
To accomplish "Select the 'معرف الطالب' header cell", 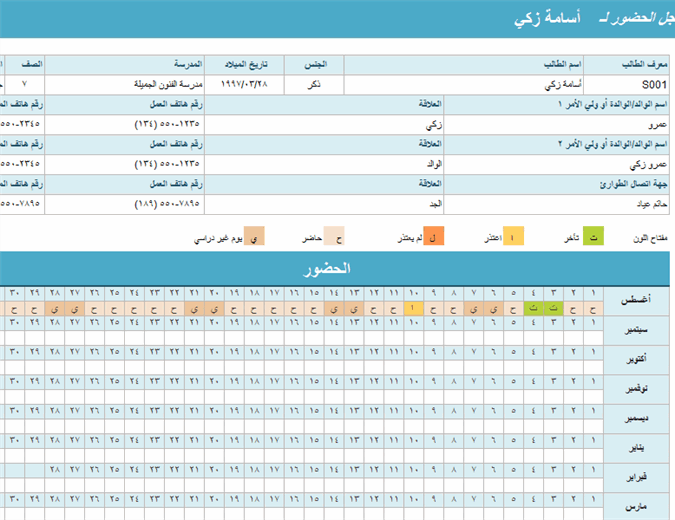I will [x=626, y=65].
